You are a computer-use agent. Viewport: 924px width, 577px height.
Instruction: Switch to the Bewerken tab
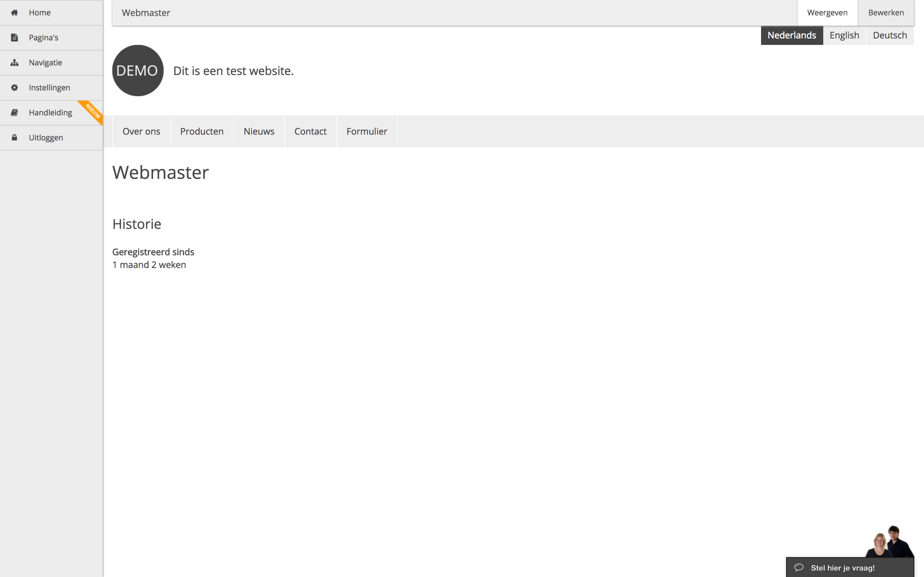[x=885, y=13]
